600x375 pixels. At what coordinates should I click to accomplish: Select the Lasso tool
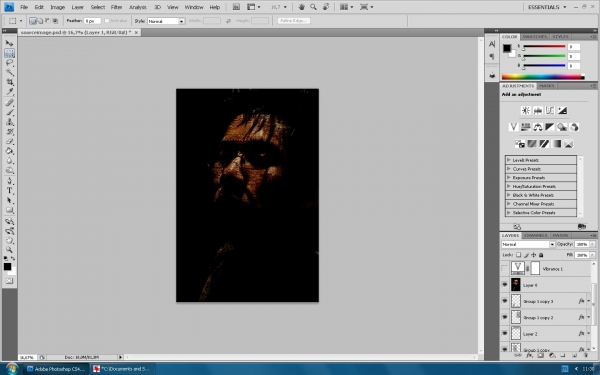tap(10, 62)
